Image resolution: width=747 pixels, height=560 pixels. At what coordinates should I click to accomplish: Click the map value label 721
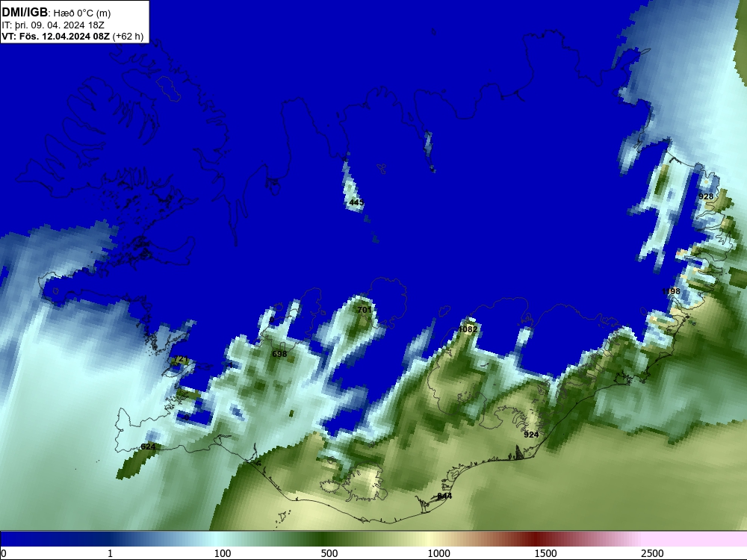182,358
